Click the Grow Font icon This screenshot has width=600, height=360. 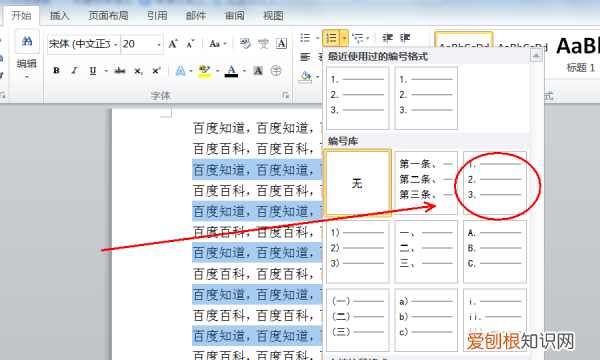coord(173,44)
